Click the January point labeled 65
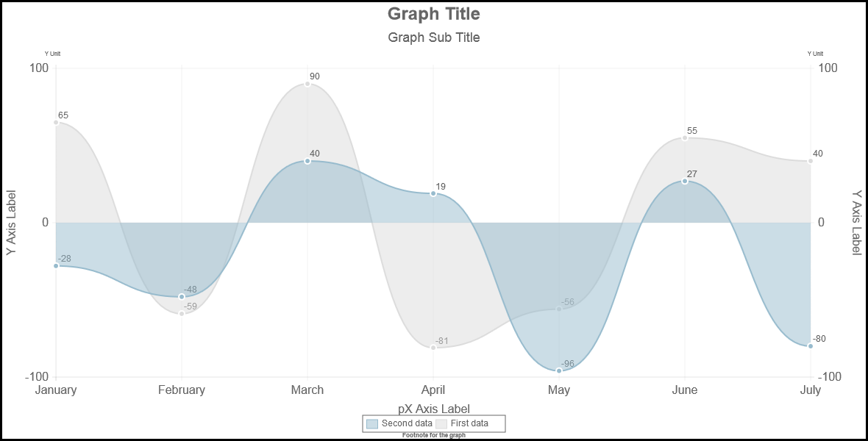868x441 pixels. [x=56, y=122]
